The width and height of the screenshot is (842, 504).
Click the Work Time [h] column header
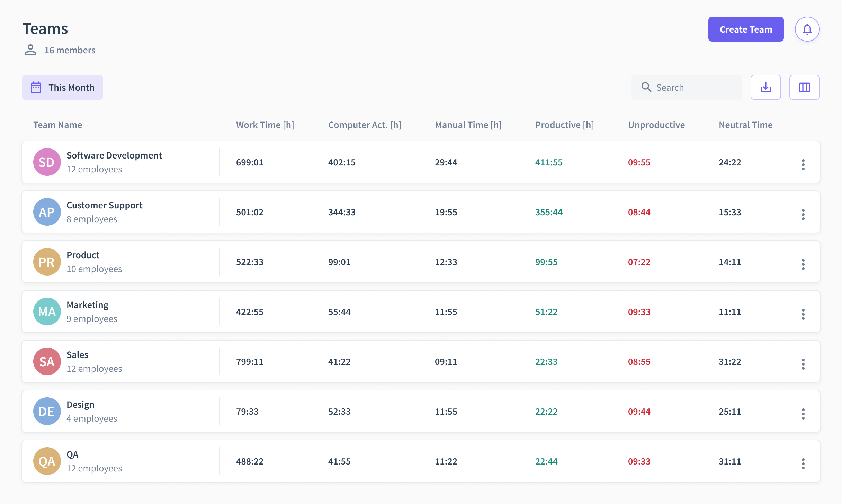[x=265, y=125]
